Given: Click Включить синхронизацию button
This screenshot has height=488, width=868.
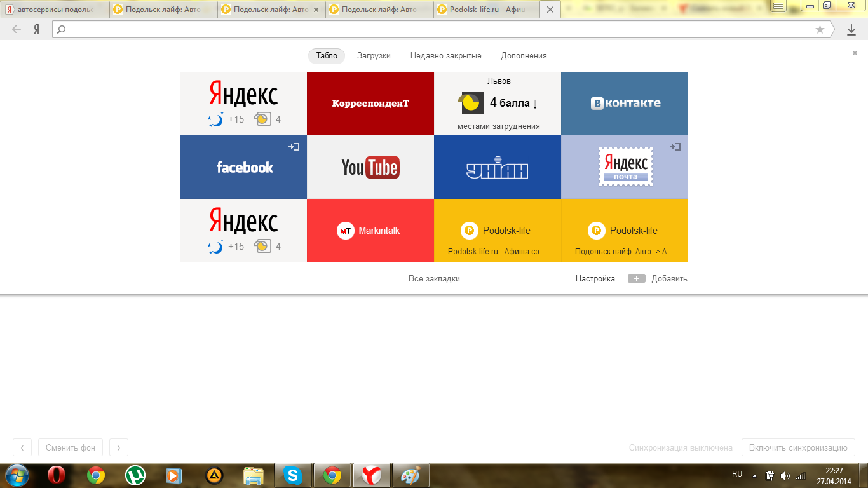Looking at the screenshot, I should coord(798,447).
